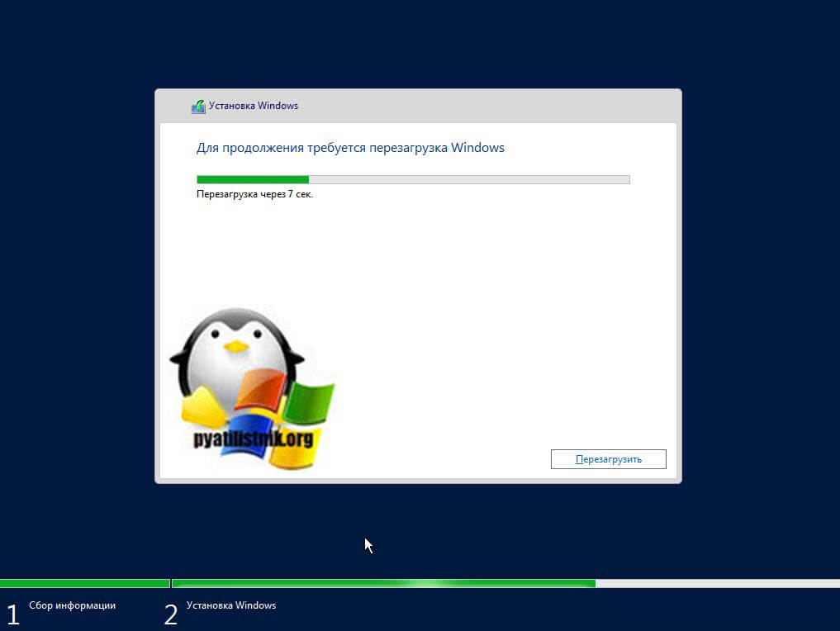The image size is (840, 631).
Task: Click the unfilled end of the bottom progress bar
Action: click(717, 583)
